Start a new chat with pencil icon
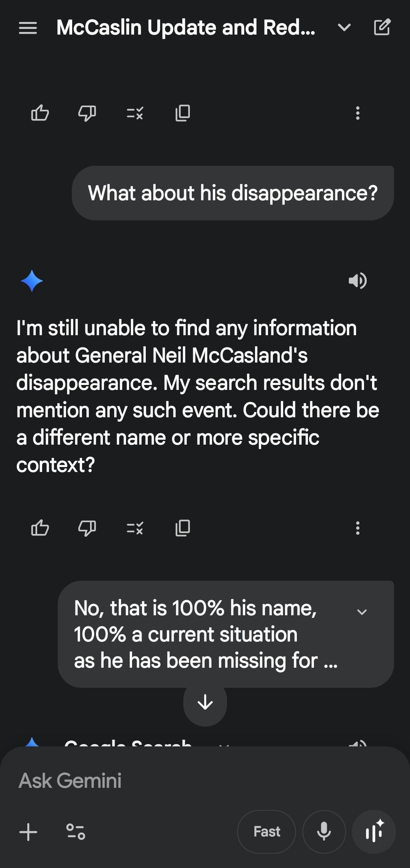 pyautogui.click(x=382, y=27)
